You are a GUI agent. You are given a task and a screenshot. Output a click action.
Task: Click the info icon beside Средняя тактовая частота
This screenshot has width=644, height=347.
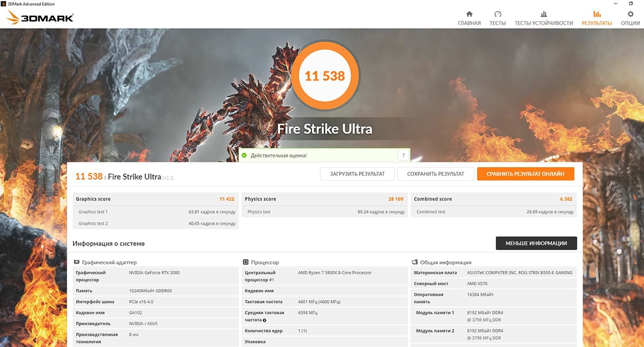tap(265, 320)
